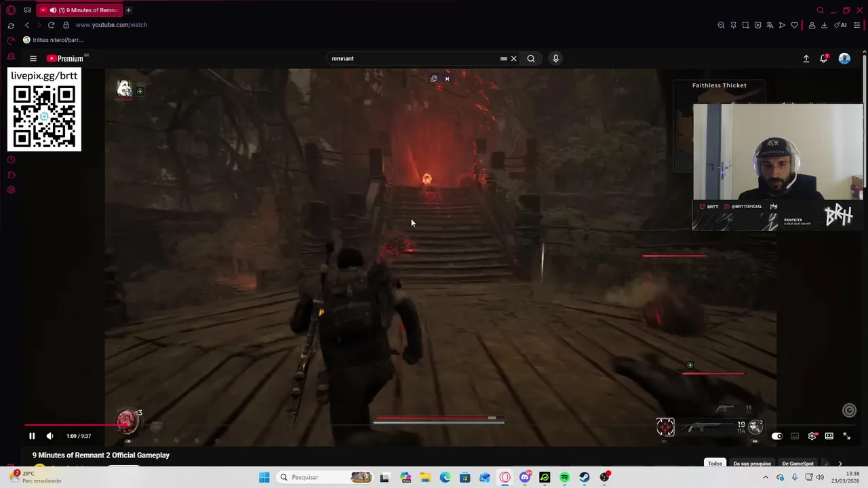Open the Easy Setup settings icon
The image size is (868, 488).
857,25
